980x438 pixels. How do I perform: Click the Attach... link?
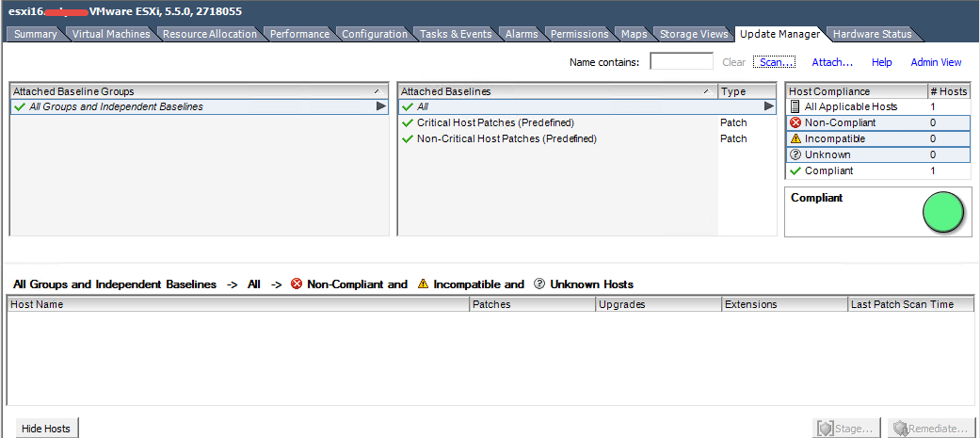[832, 62]
